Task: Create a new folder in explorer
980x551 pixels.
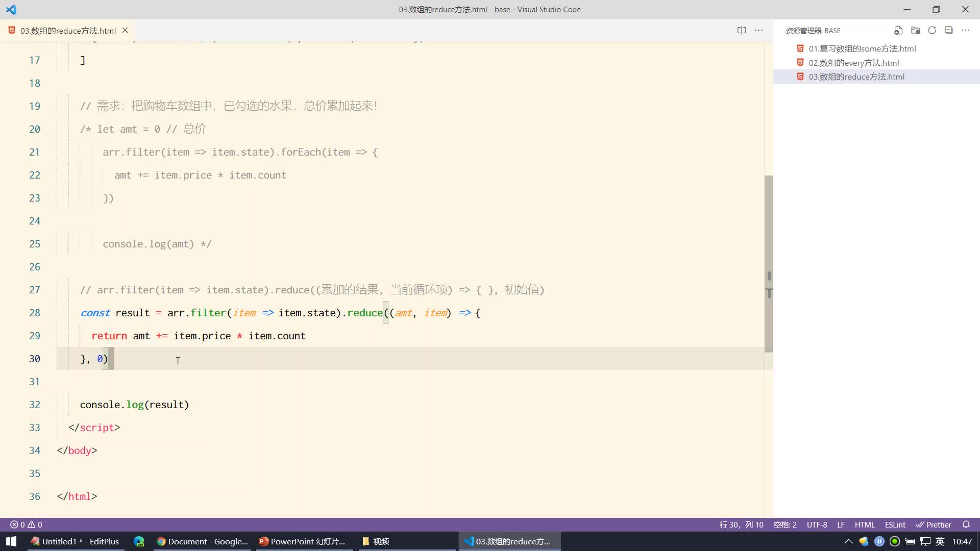Action: (915, 31)
